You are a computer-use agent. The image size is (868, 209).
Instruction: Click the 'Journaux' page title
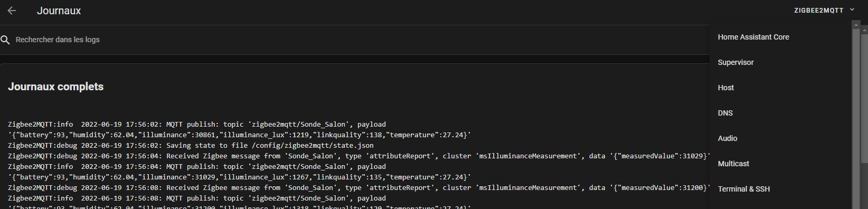59,11
